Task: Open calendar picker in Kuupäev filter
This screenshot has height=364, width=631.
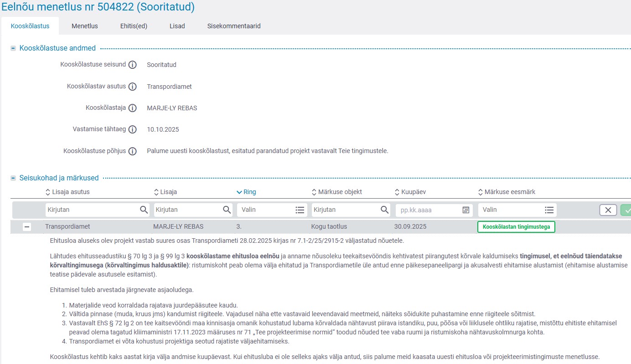Action: point(465,210)
